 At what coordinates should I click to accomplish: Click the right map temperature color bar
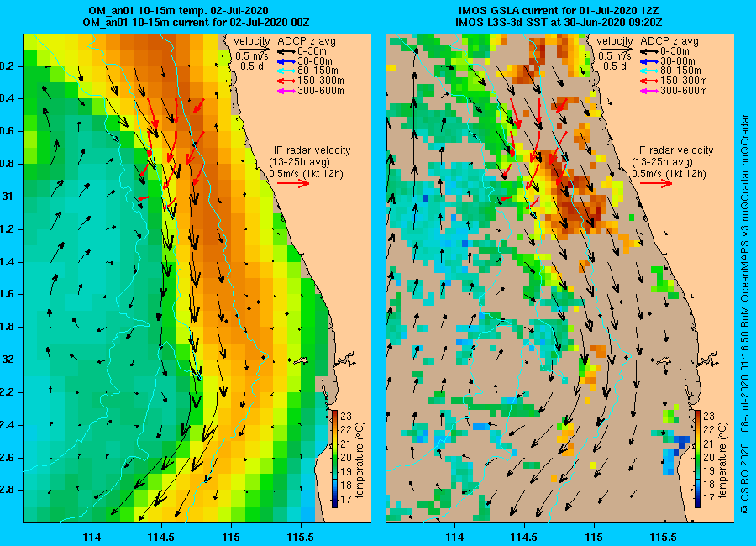pos(698,459)
